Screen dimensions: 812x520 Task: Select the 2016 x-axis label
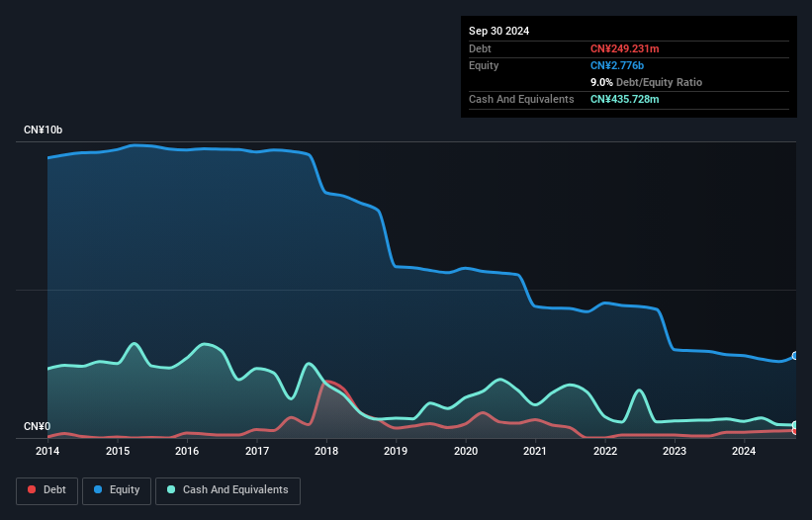pyautogui.click(x=187, y=451)
